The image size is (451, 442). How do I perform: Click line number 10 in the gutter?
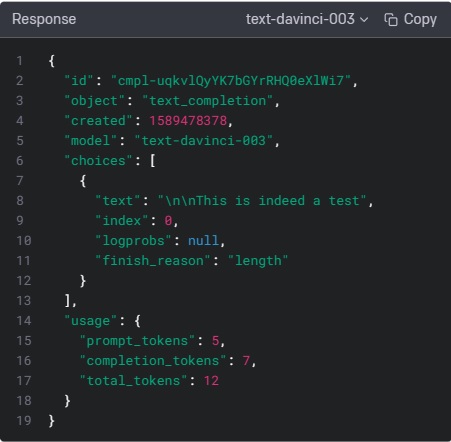click(x=24, y=241)
